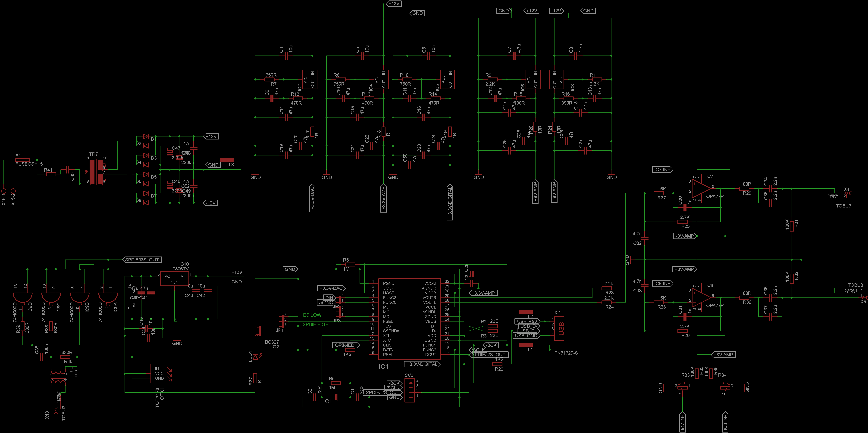Click the 'I2S LOW' green annotation

pos(312,315)
